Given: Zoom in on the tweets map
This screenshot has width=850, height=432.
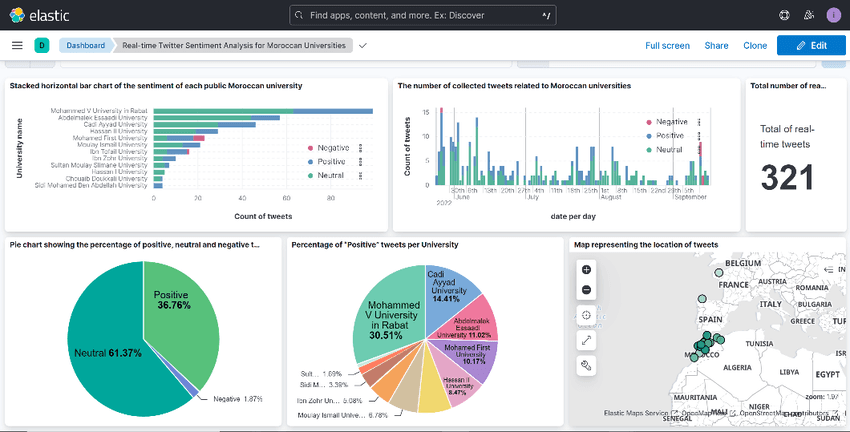Looking at the screenshot, I should pyautogui.click(x=586, y=270).
